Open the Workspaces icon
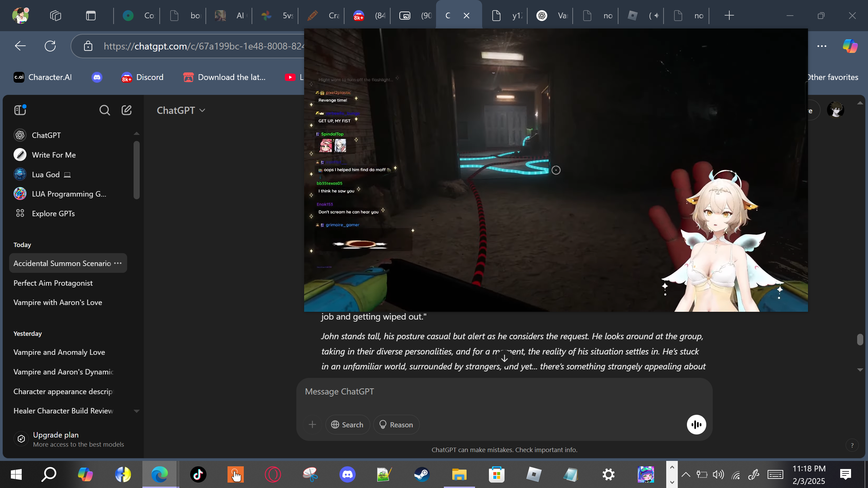Viewport: 868px width, 488px height. [x=56, y=16]
